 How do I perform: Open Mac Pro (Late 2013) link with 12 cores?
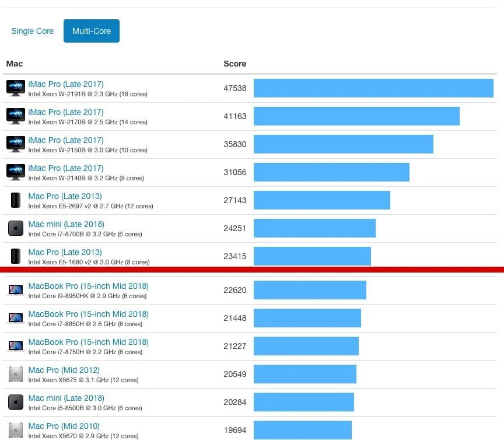coord(65,196)
